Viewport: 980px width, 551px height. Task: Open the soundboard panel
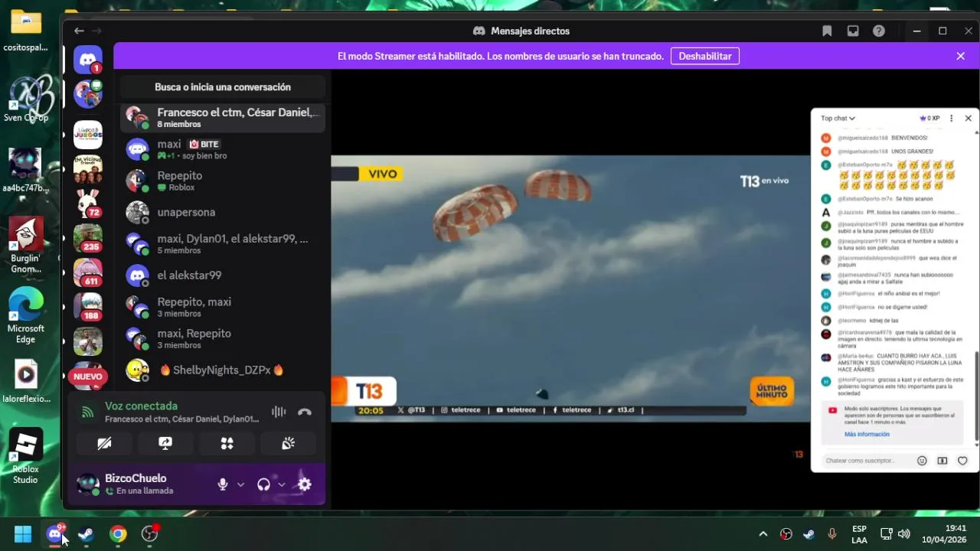(288, 443)
